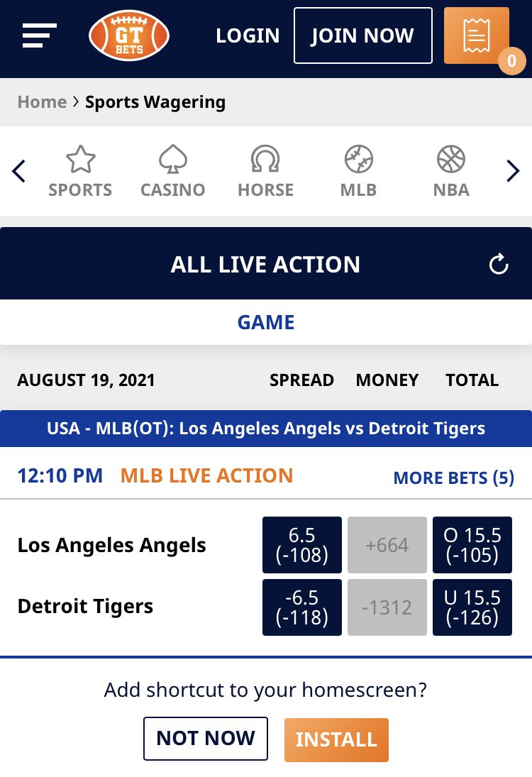Install the homescreen shortcut
The image size is (532, 777).
(x=336, y=740)
